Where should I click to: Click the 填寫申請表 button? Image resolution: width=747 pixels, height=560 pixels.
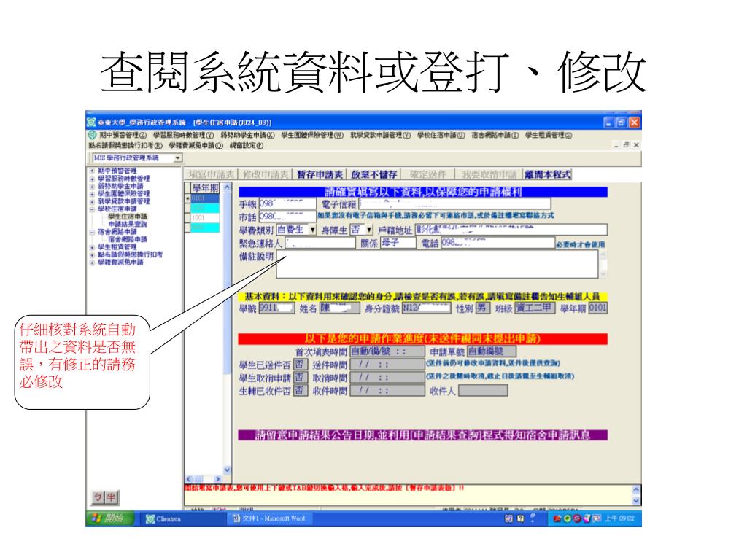(211, 174)
